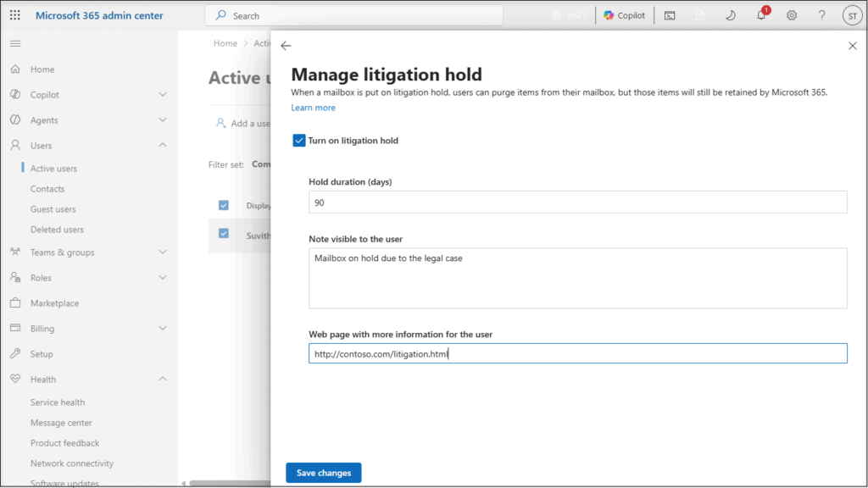Open Network connectivity page
The image size is (868, 488).
[72, 463]
